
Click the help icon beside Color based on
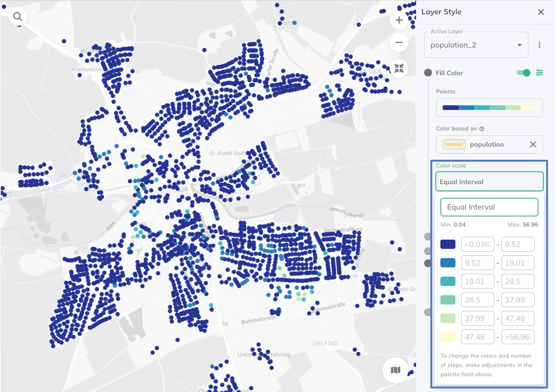click(x=482, y=129)
